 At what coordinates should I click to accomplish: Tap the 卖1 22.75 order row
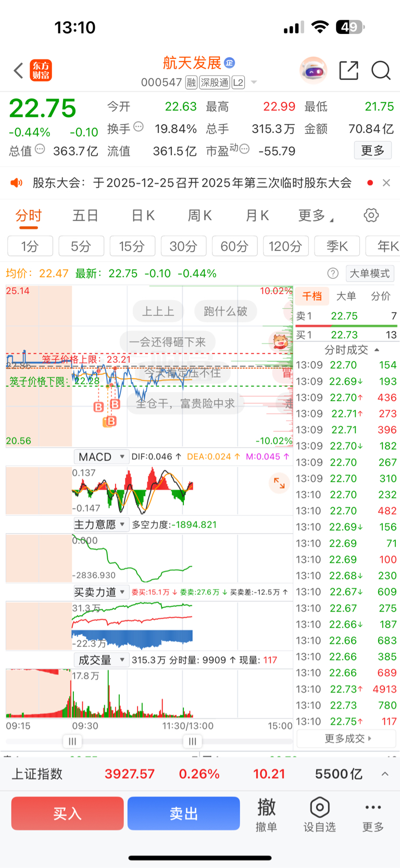pos(346,316)
